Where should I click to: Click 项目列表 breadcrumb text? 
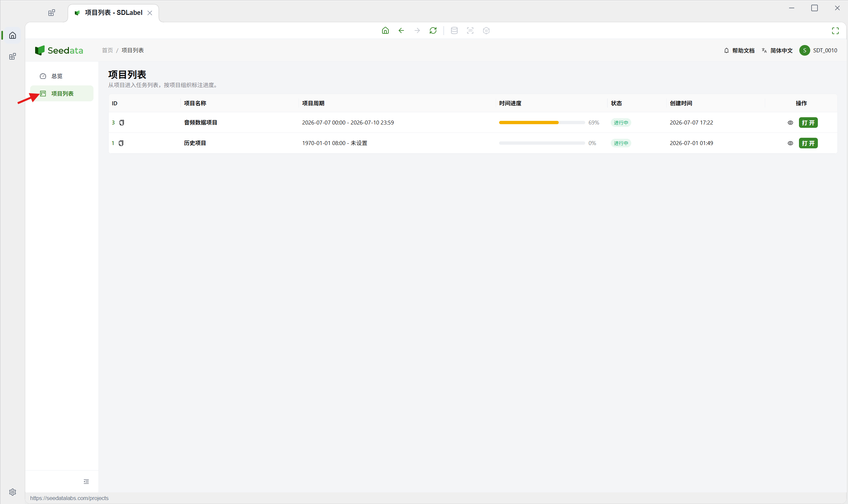[x=133, y=50]
